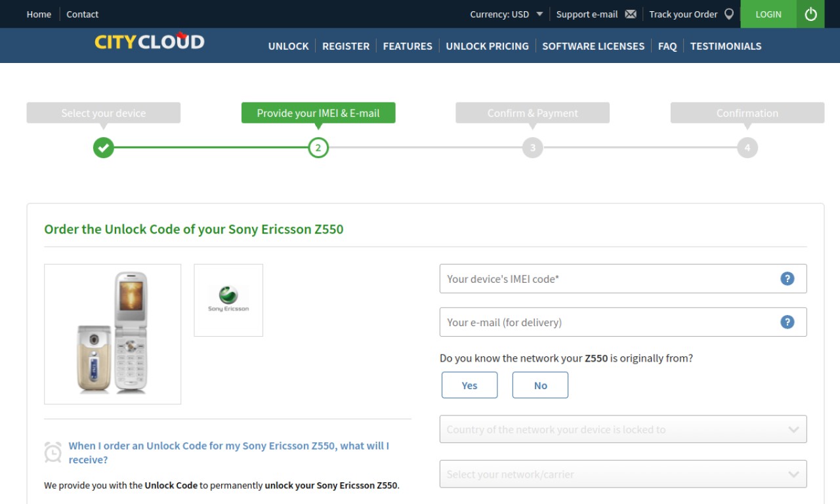The image size is (840, 504).
Task: Click the Sony Ericsson brand logo thumbnail
Action: pyautogui.click(x=228, y=300)
